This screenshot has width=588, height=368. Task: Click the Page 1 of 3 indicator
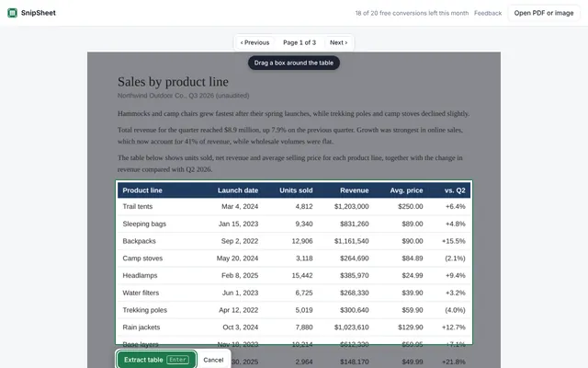pyautogui.click(x=300, y=42)
